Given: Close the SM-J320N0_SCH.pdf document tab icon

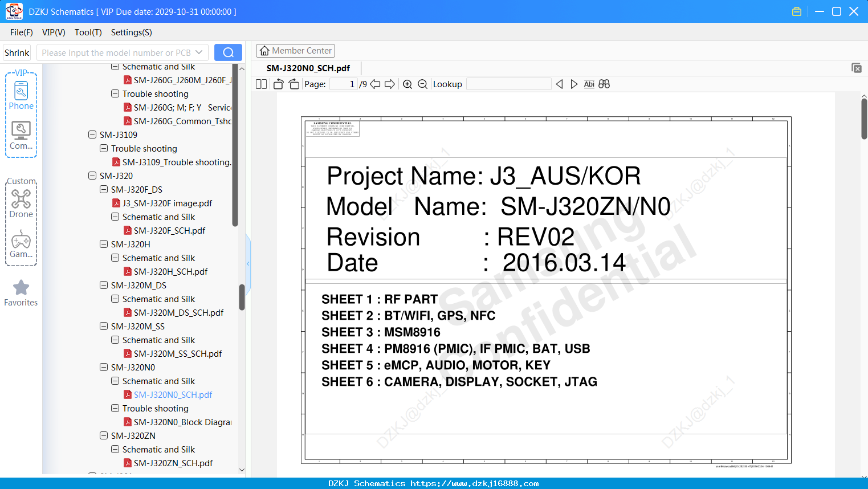Looking at the screenshot, I should [x=856, y=68].
